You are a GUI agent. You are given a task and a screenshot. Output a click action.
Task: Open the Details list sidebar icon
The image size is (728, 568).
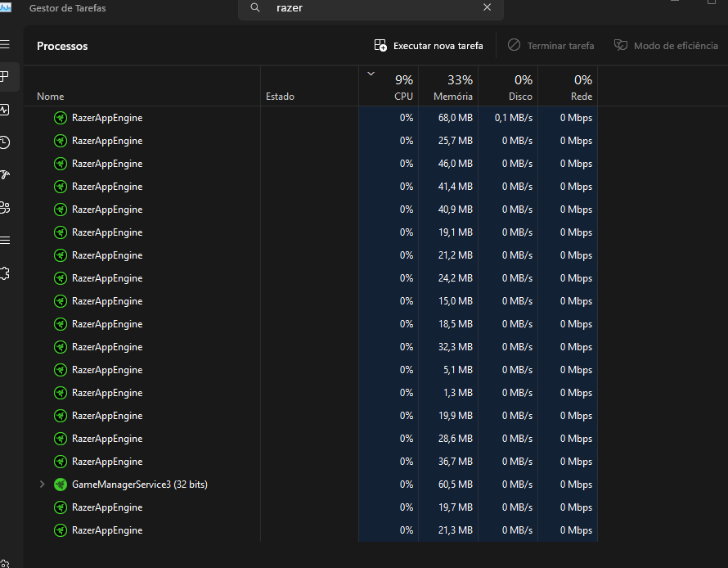click(x=5, y=240)
